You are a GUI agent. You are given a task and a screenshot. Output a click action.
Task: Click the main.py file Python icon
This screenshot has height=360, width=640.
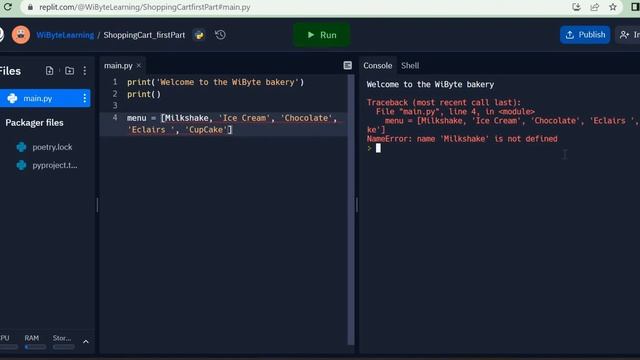(12, 98)
